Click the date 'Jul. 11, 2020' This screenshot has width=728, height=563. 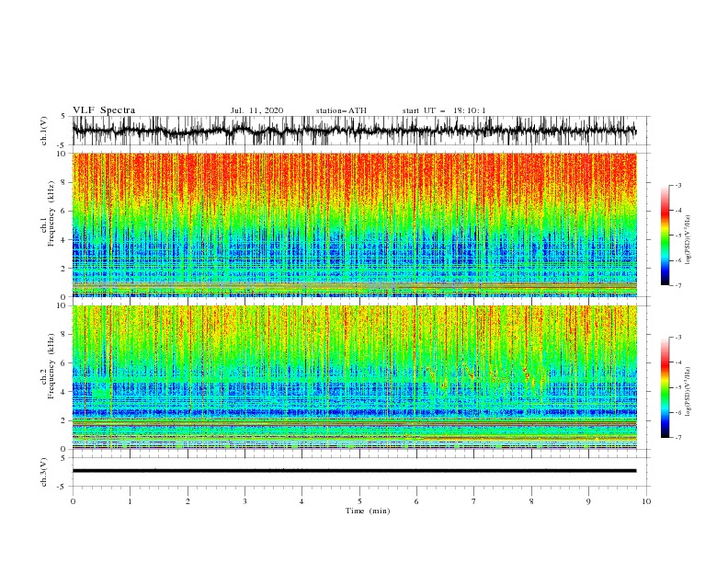(x=256, y=110)
